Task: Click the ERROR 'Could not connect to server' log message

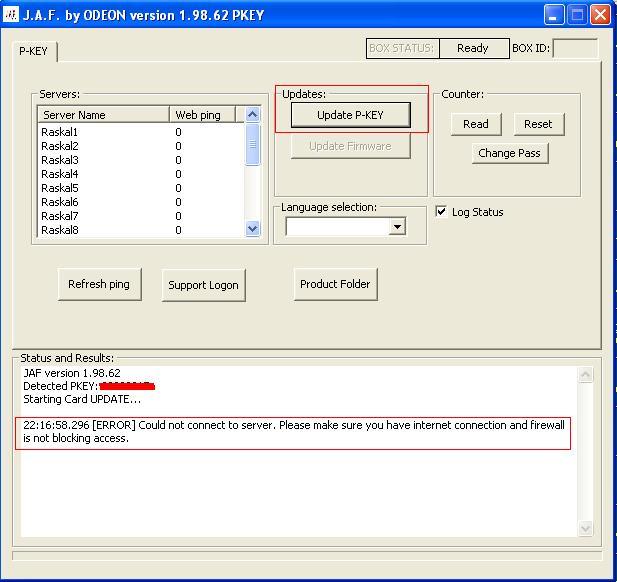Action: (x=294, y=432)
